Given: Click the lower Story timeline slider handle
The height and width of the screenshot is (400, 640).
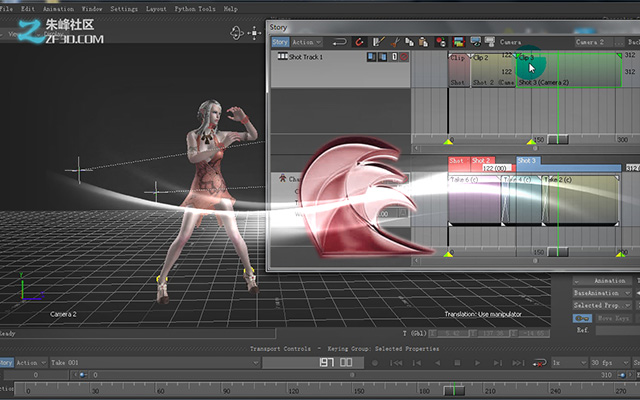Looking at the screenshot, I should 558,252.
